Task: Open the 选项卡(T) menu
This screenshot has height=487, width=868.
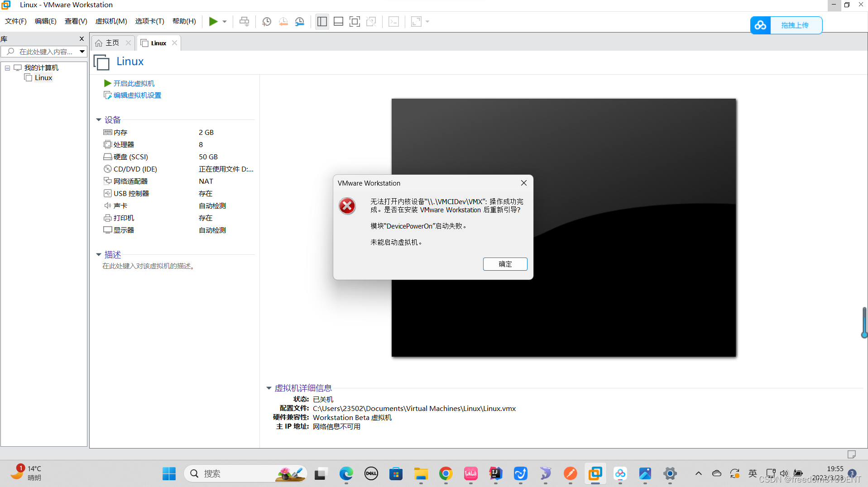Action: point(149,21)
